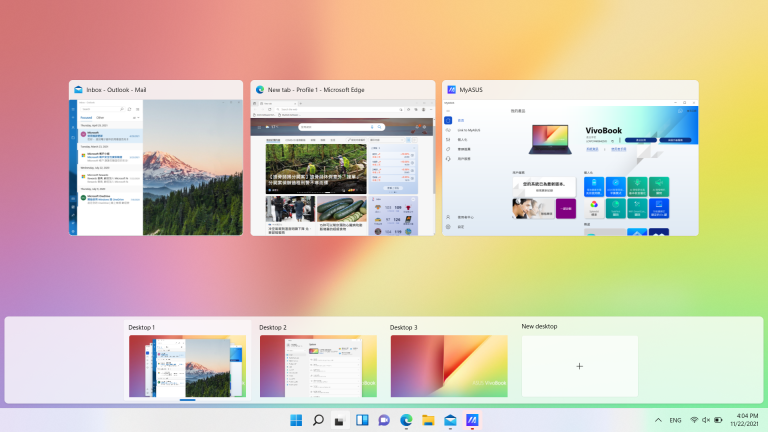
Task: Click Desktop 3 label
Action: pos(404,327)
